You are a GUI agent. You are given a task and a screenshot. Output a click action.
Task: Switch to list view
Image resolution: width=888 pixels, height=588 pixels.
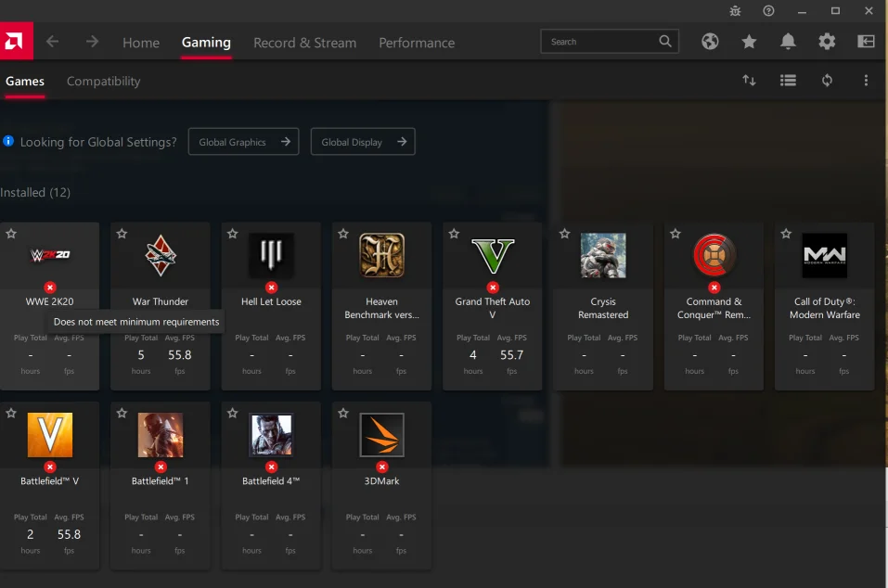788,81
